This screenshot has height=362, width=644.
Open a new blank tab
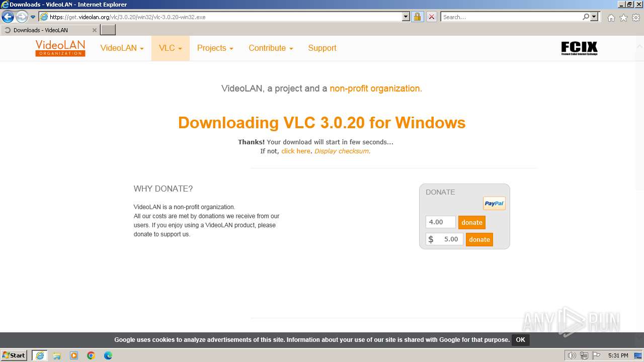click(108, 30)
